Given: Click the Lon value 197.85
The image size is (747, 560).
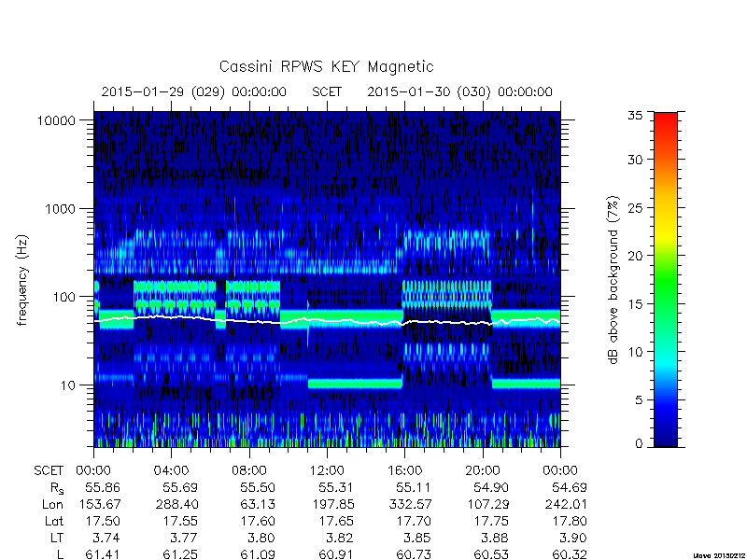Looking at the screenshot, I should [333, 504].
